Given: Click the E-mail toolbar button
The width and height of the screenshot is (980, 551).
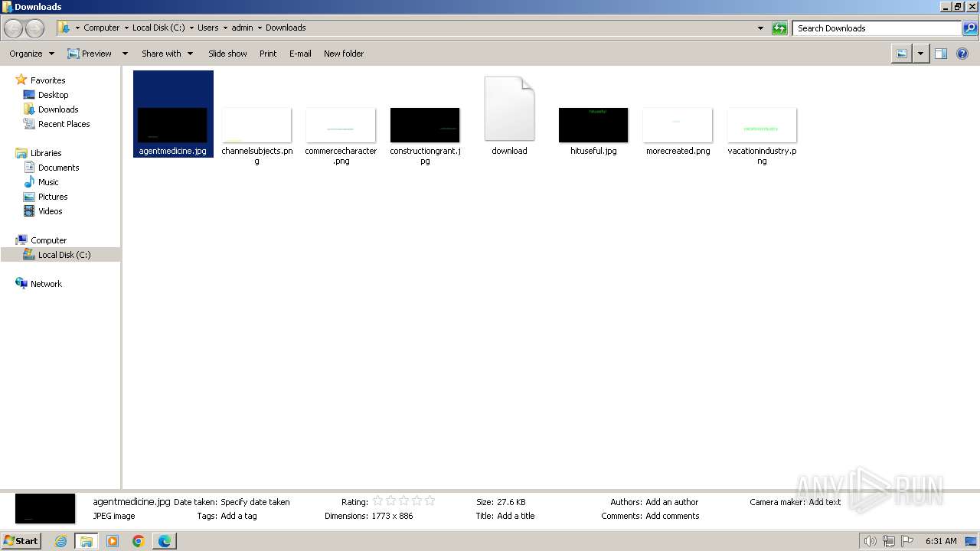Looking at the screenshot, I should (x=300, y=54).
